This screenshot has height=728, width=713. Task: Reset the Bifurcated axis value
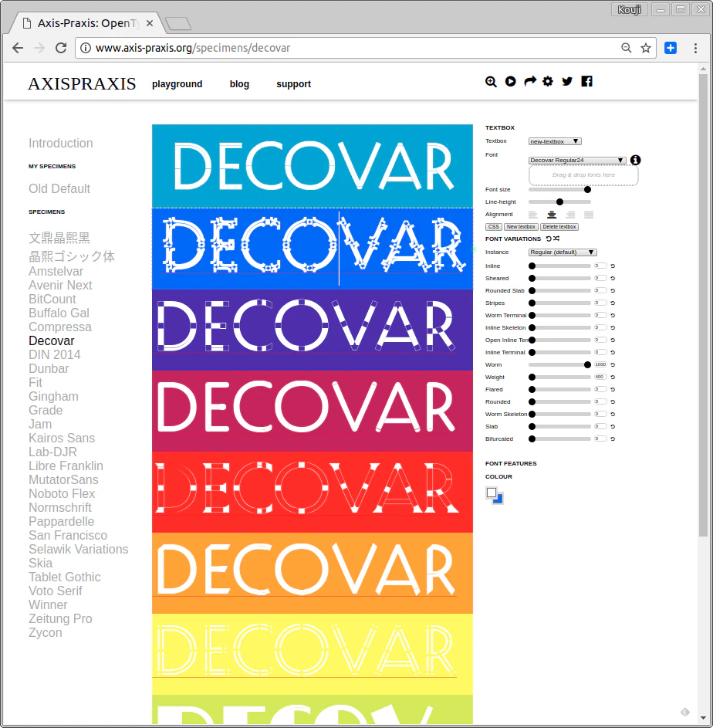point(613,438)
